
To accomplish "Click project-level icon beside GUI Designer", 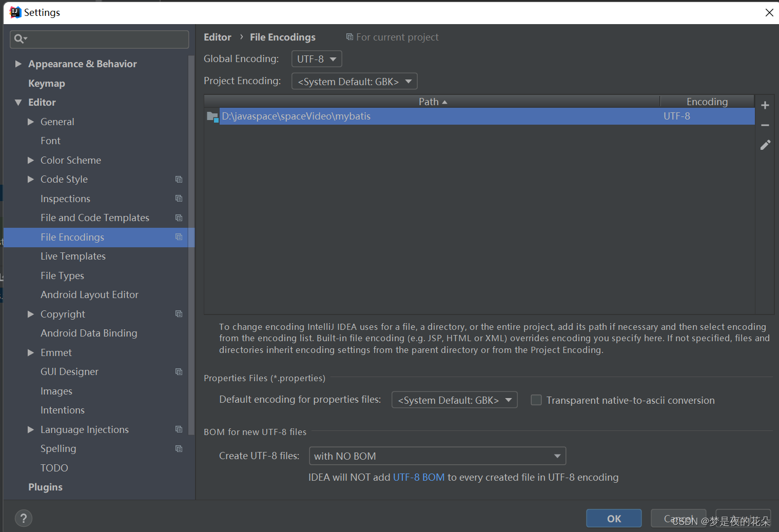I will (x=179, y=372).
